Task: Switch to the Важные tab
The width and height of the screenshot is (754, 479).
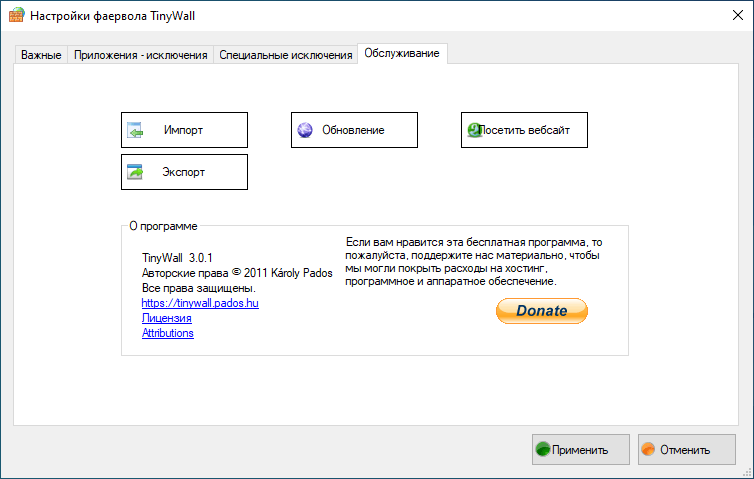Action: [x=41, y=55]
